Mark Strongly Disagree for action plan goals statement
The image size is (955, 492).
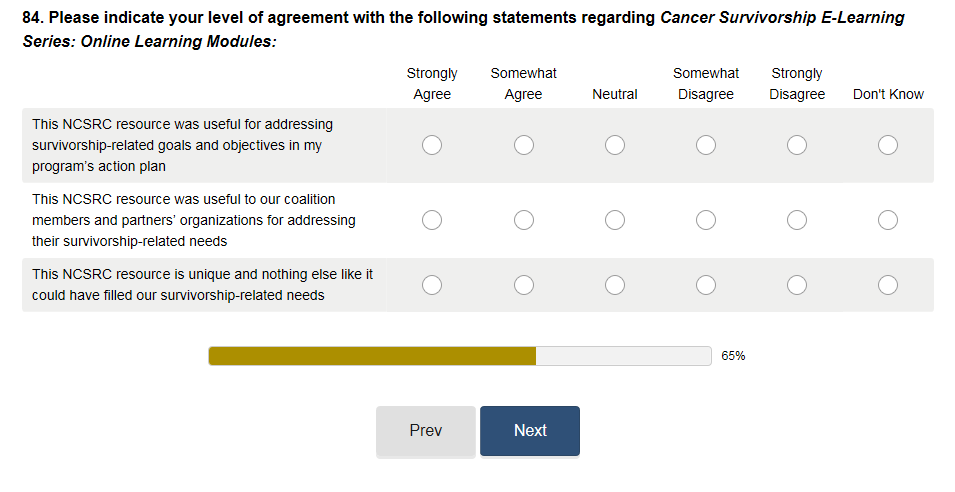click(x=797, y=146)
